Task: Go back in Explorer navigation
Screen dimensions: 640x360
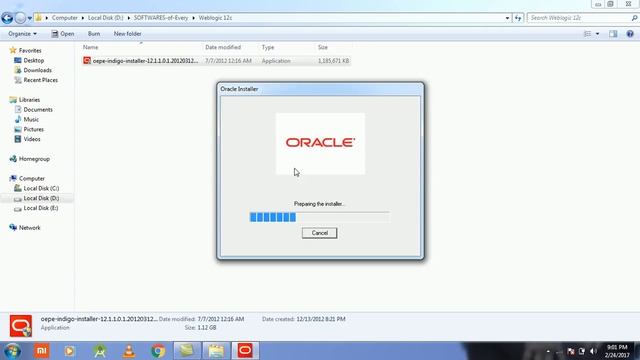Action: click(x=7, y=18)
